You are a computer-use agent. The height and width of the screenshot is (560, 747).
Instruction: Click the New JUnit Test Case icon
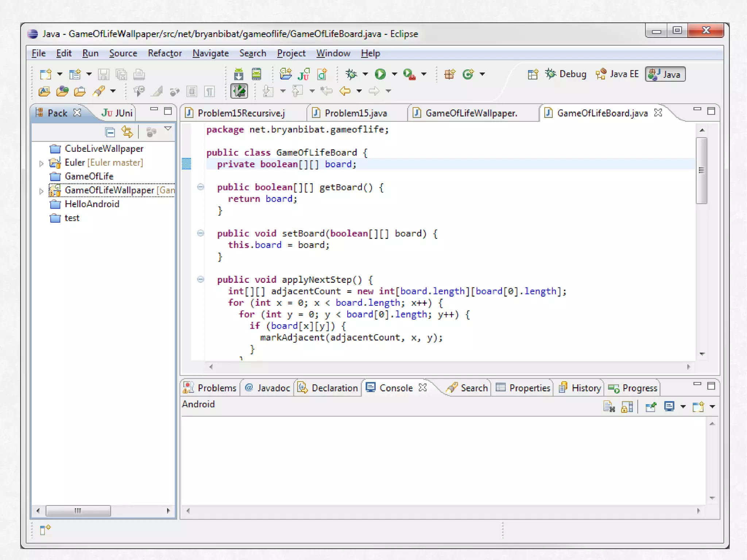[x=303, y=74]
